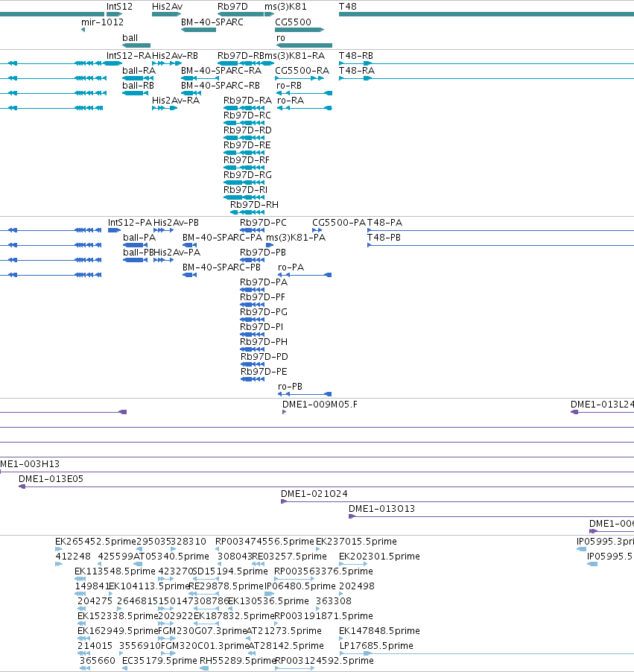Click protein label ball-PA

tap(139, 238)
